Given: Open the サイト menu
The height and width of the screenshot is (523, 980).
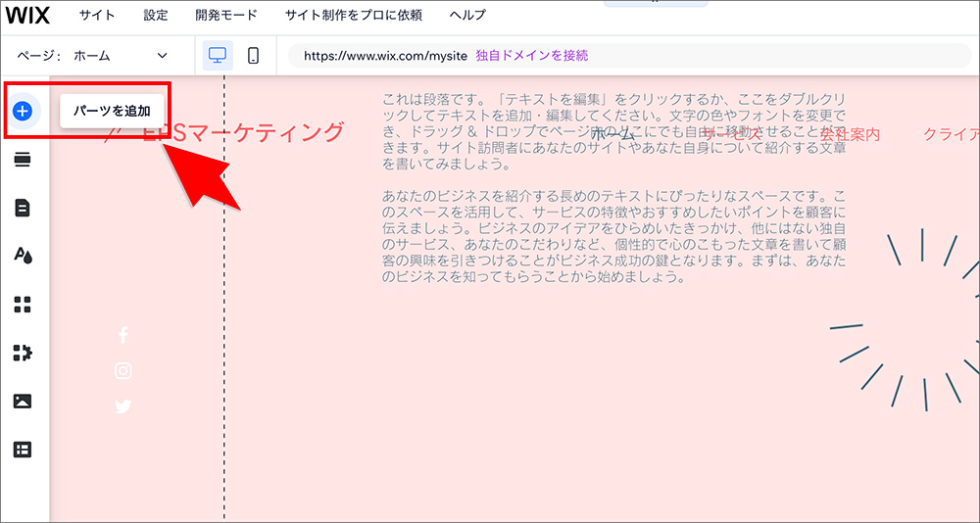Looking at the screenshot, I should 97,16.
